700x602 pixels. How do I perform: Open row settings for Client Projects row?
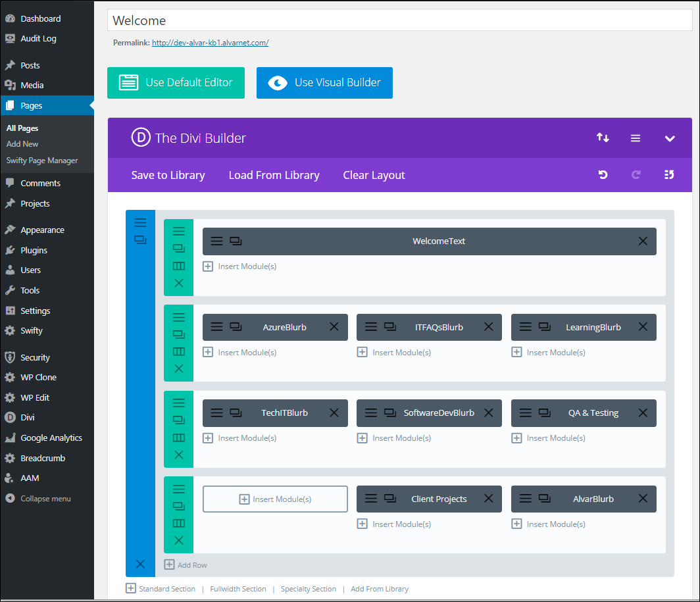(178, 489)
